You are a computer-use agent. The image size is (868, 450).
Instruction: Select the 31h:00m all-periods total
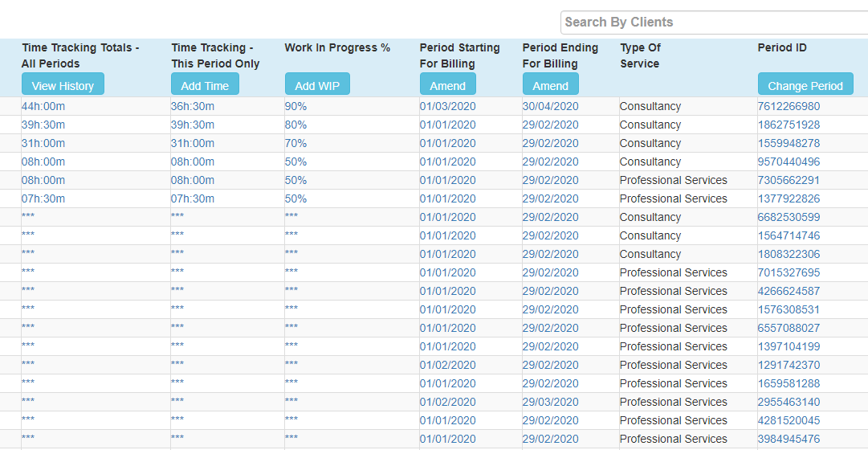43,143
